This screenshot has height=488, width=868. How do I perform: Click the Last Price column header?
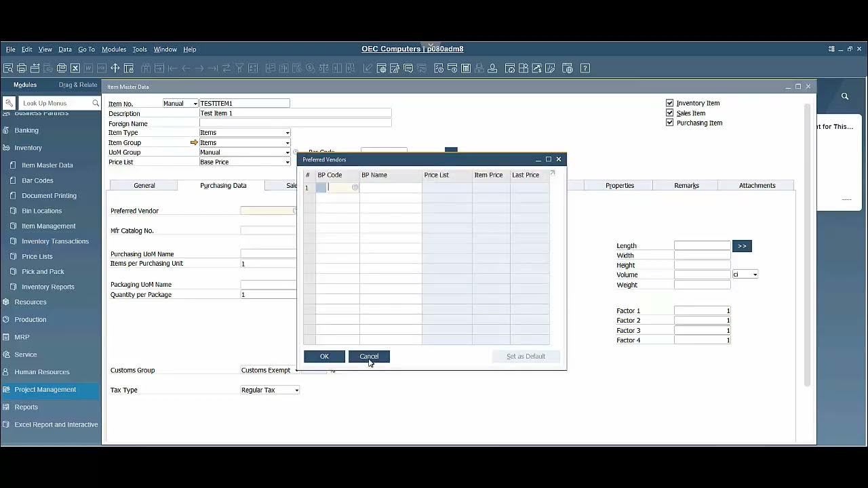pyautogui.click(x=530, y=175)
